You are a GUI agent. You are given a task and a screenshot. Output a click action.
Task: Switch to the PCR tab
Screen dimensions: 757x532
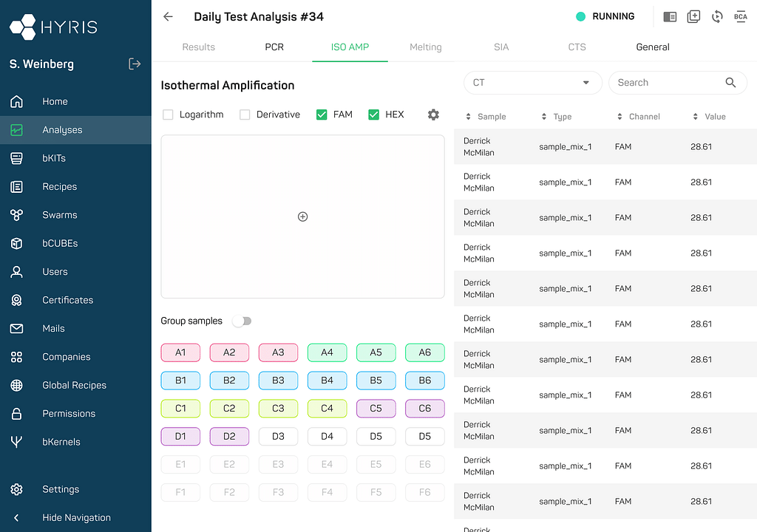(274, 47)
